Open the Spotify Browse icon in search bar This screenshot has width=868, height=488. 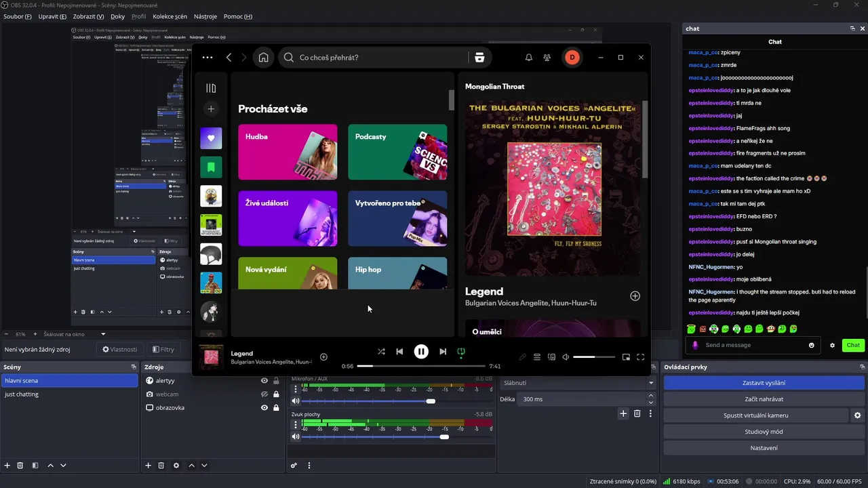pos(479,58)
